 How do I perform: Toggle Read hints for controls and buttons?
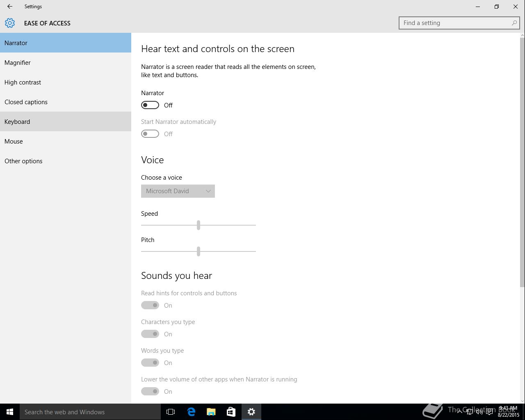click(x=150, y=305)
